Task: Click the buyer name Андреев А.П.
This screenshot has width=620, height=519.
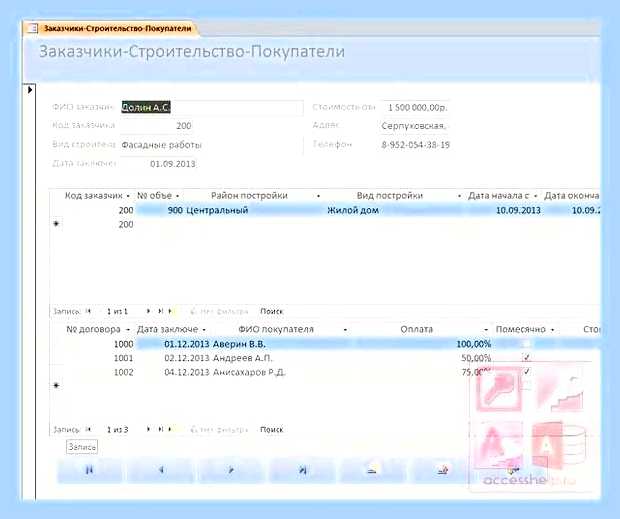Action: pyautogui.click(x=242, y=358)
